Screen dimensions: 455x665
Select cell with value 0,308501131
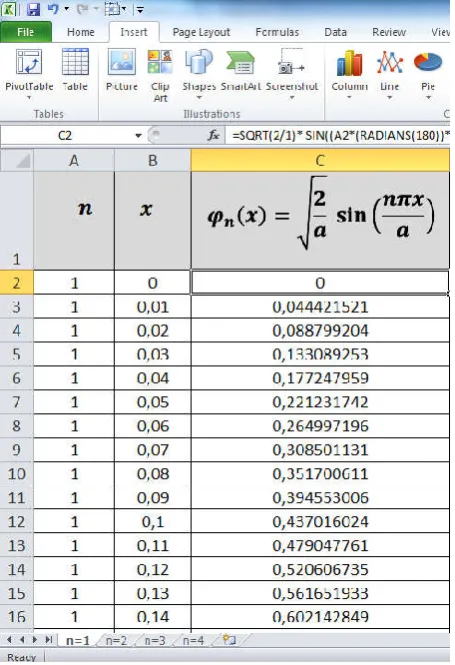[320, 450]
